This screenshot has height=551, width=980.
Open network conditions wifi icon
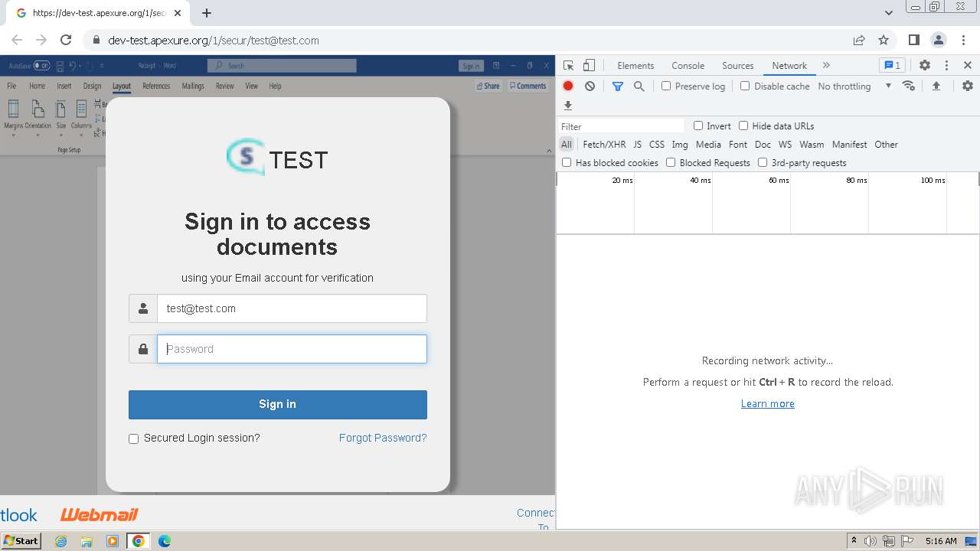(909, 86)
